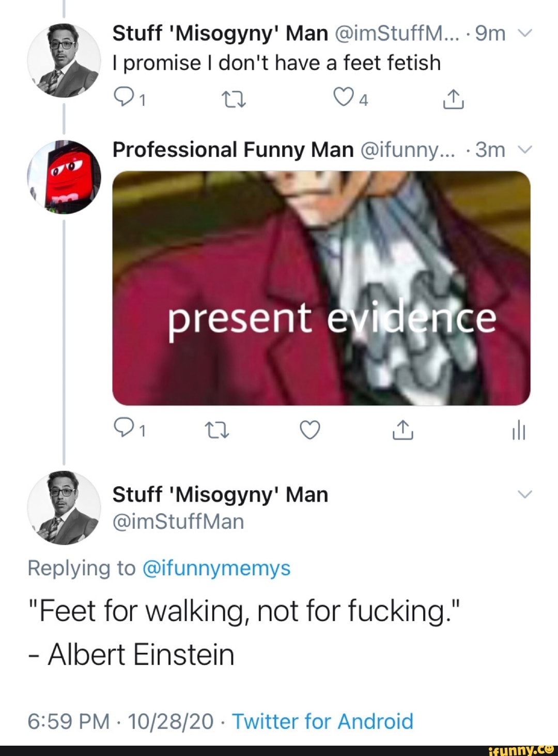Open the @ifunnymemys mention link
This screenshot has height=756, width=558.
pos(215,568)
